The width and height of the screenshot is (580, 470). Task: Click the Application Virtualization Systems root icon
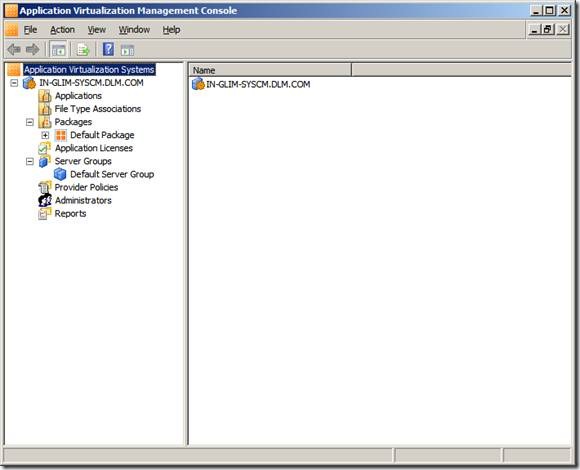[x=14, y=70]
